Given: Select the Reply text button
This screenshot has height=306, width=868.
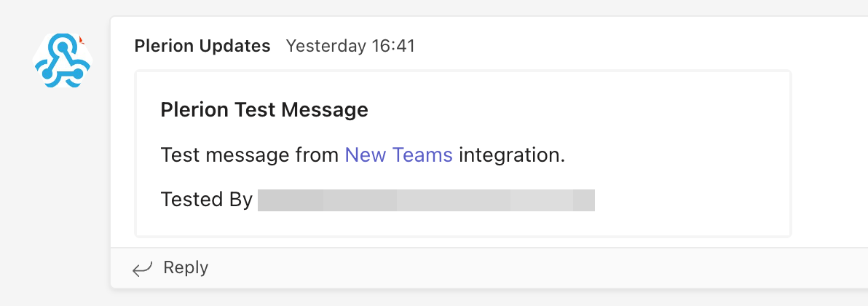Looking at the screenshot, I should pos(186,268).
